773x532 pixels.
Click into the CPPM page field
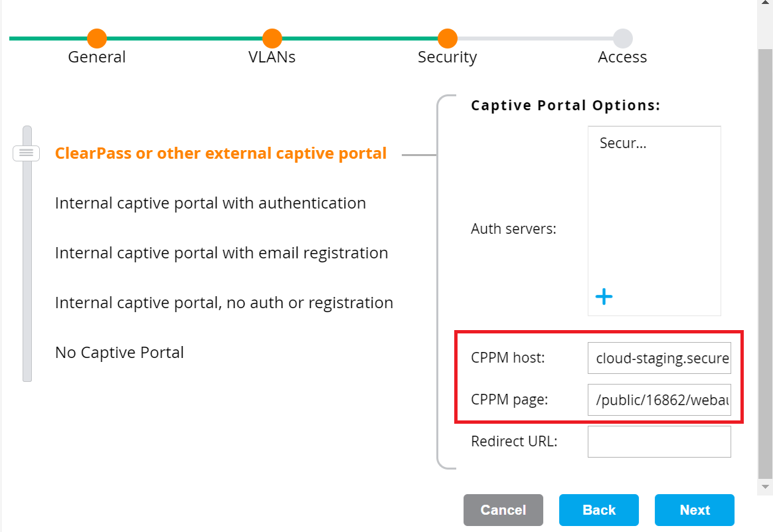coord(659,400)
